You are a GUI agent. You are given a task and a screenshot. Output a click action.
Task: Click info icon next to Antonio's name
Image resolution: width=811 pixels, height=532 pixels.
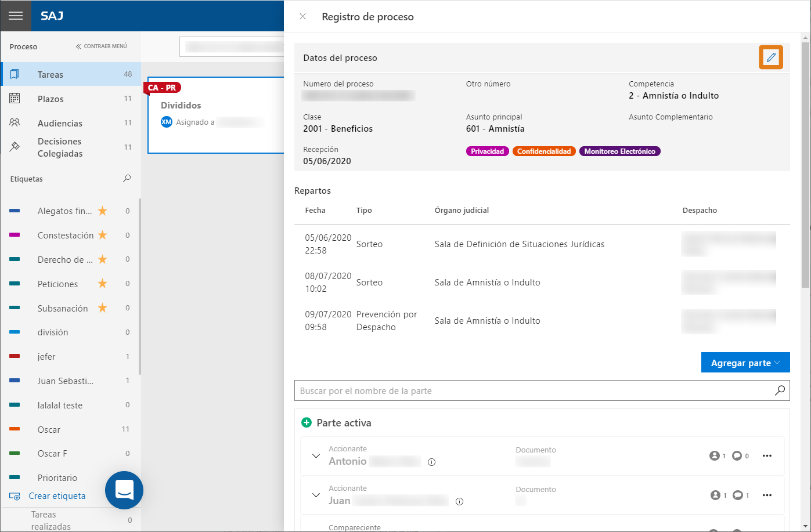(431, 462)
